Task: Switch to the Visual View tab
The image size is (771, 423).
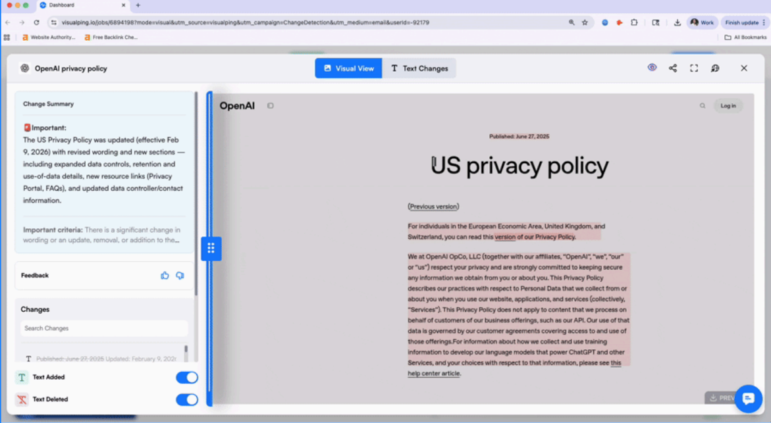Action: [x=349, y=68]
